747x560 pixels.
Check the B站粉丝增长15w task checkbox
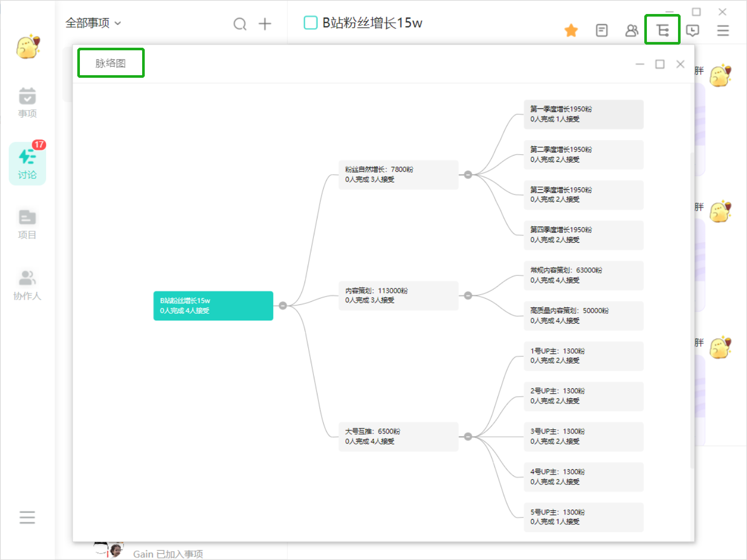coord(310,23)
